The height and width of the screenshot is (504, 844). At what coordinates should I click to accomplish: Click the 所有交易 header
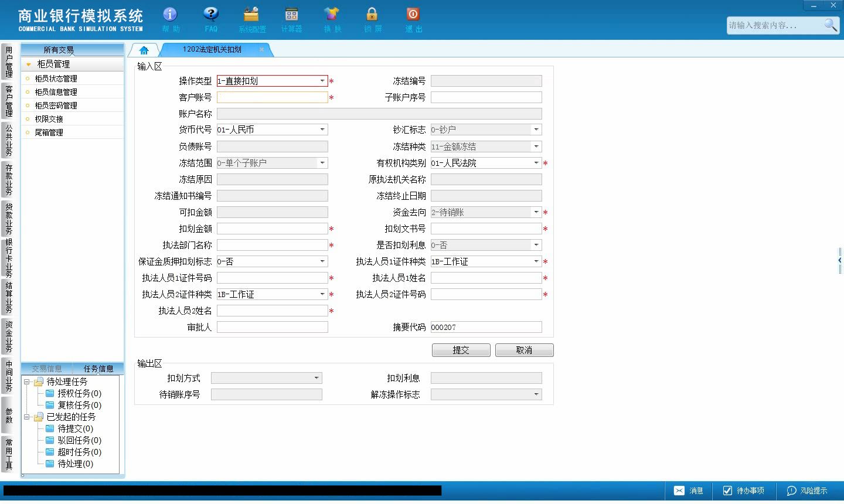(x=59, y=50)
